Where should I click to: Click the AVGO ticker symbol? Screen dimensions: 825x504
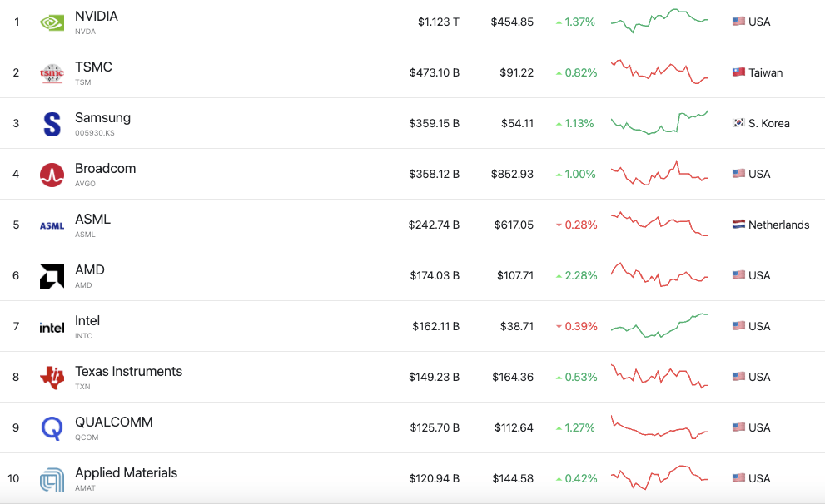click(x=85, y=184)
